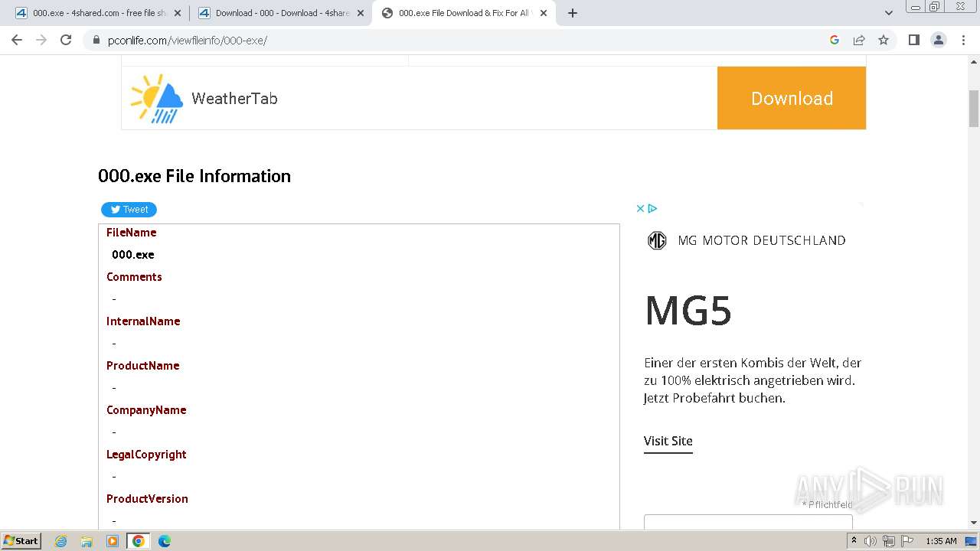This screenshot has width=980, height=551.
Task: Open the volume speaker icon
Action: point(871,541)
